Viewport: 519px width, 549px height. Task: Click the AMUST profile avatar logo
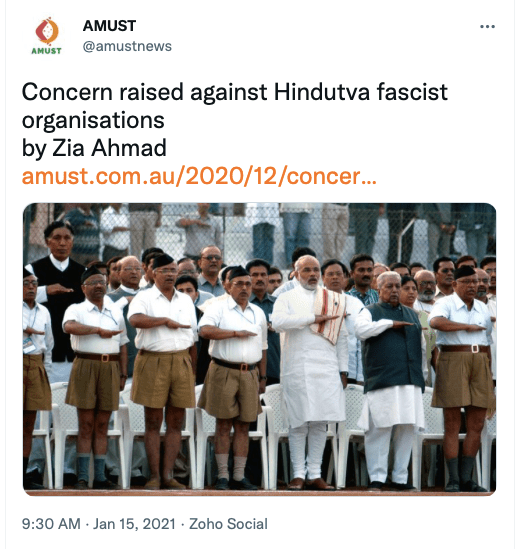[x=47, y=36]
